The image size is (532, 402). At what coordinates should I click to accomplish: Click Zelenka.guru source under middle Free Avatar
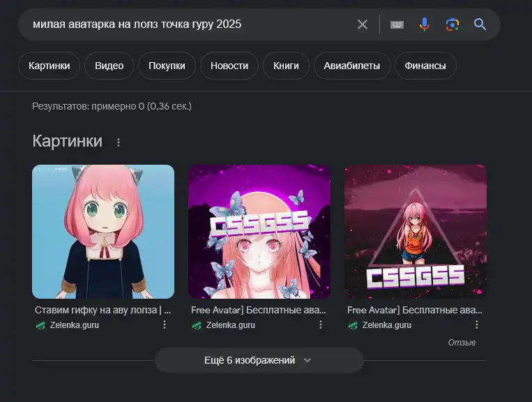231,325
